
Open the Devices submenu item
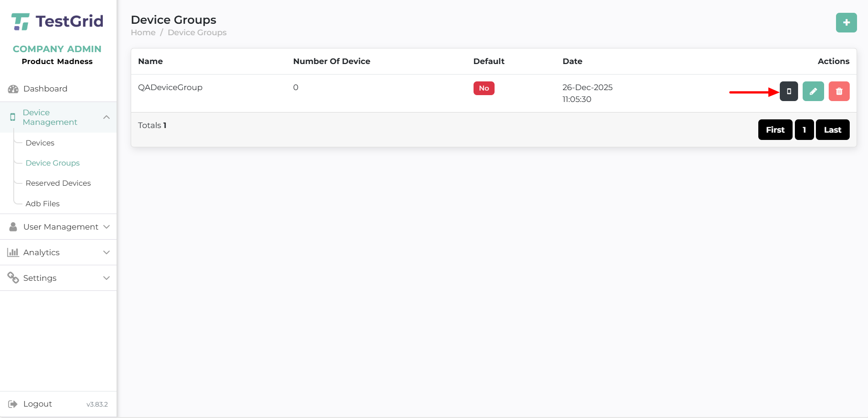[40, 143]
